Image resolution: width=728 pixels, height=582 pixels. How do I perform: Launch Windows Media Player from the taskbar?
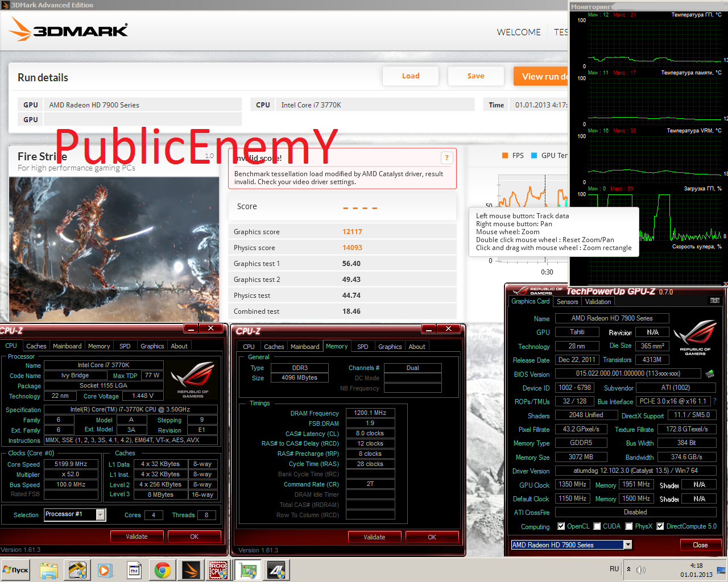[x=105, y=570]
